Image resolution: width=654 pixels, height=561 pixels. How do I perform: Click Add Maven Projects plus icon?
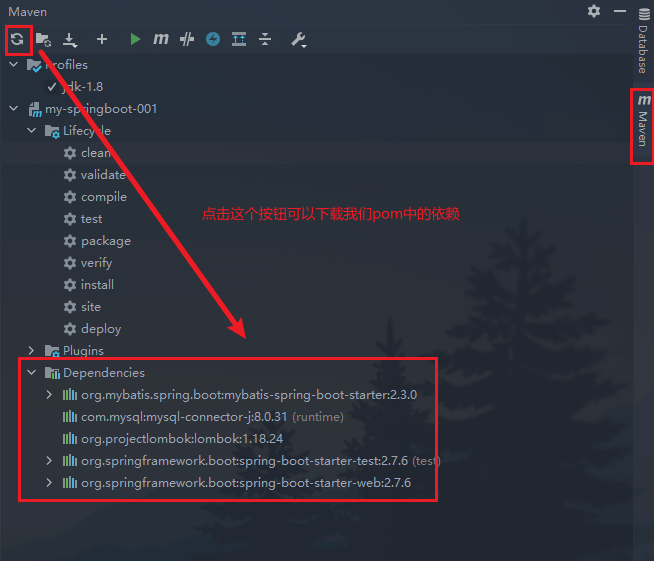pyautogui.click(x=102, y=39)
